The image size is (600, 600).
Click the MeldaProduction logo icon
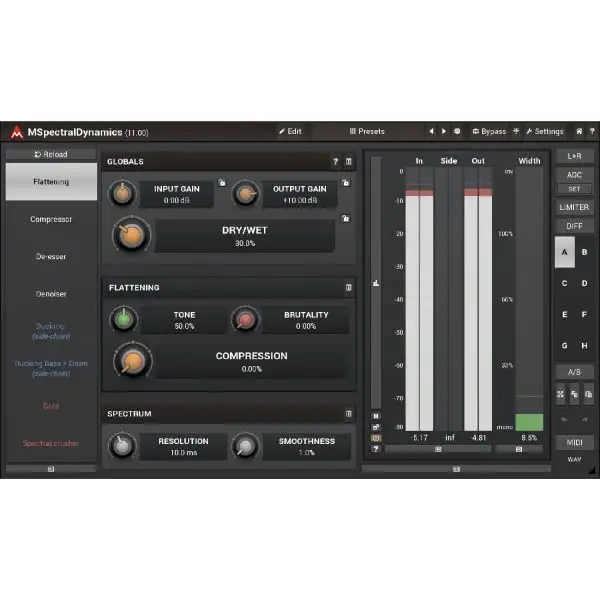click(x=16, y=132)
